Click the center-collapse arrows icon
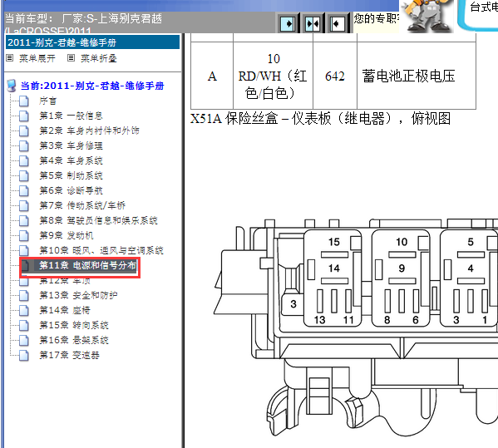Image resolution: width=498 pixels, height=448 pixels. 313,23
